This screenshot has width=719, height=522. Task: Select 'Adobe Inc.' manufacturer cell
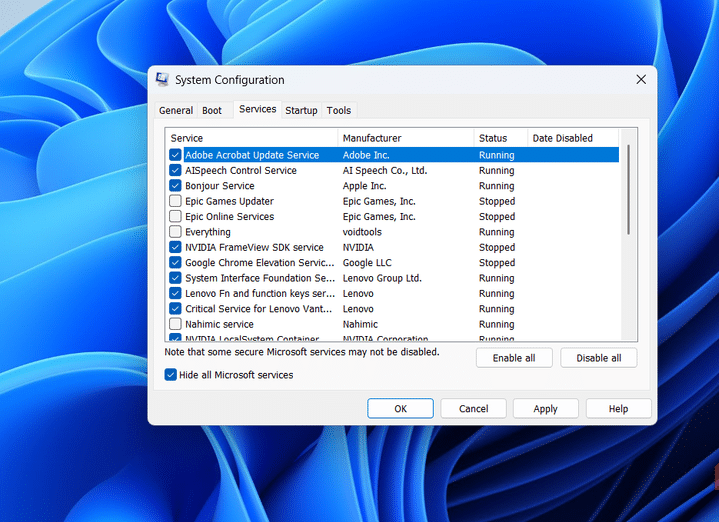point(366,155)
